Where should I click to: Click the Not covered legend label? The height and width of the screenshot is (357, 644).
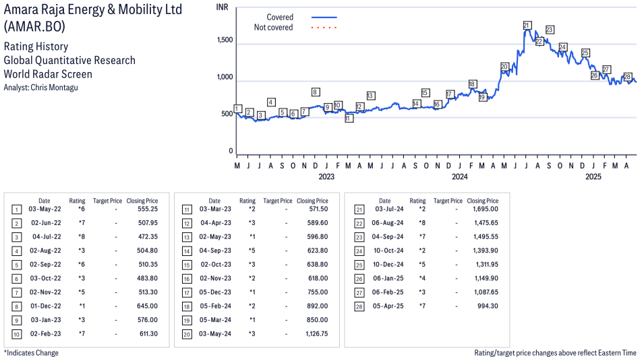[274, 28]
